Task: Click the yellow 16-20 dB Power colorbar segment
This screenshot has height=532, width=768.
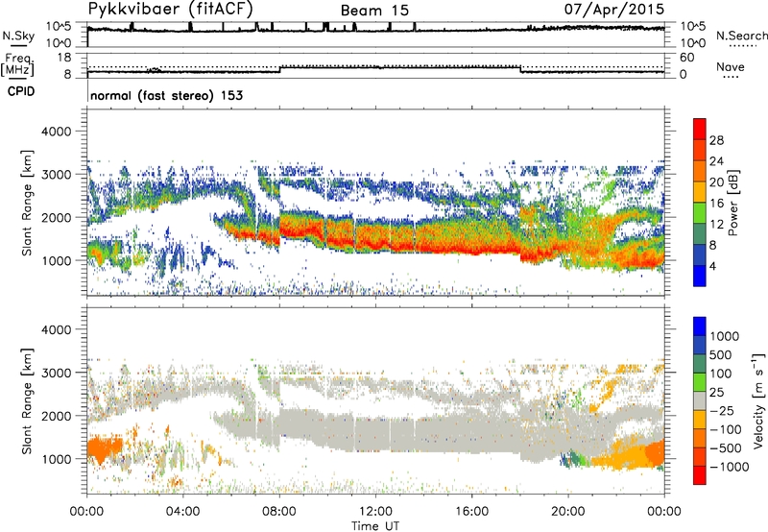Action: 700,192
